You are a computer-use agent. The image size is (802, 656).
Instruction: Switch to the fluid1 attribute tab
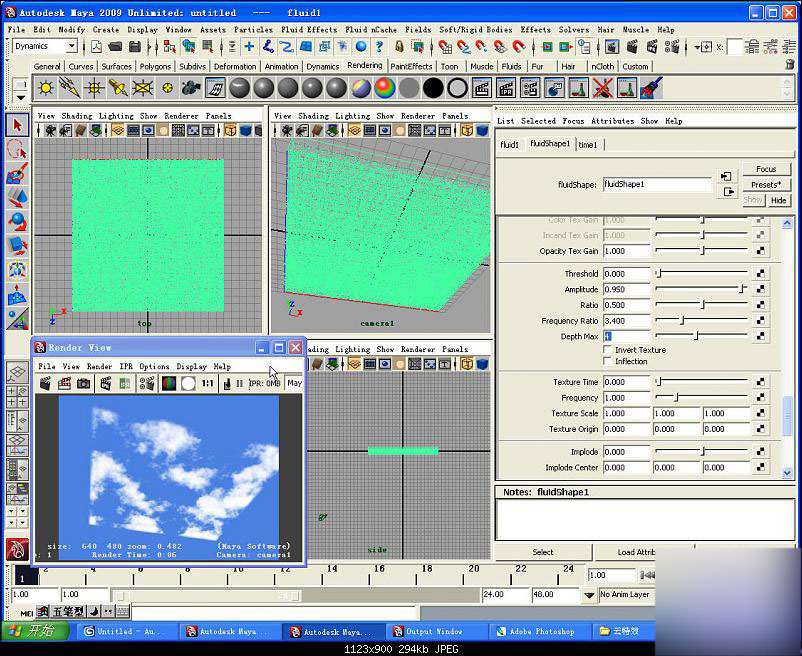click(509, 145)
